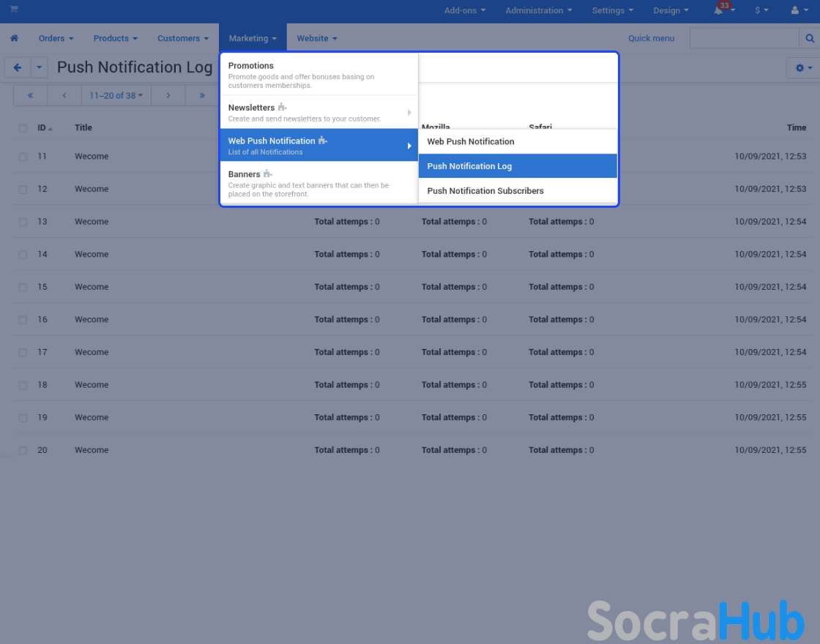Go to first page of pagination
Screen dimensions: 820x644
point(30,95)
